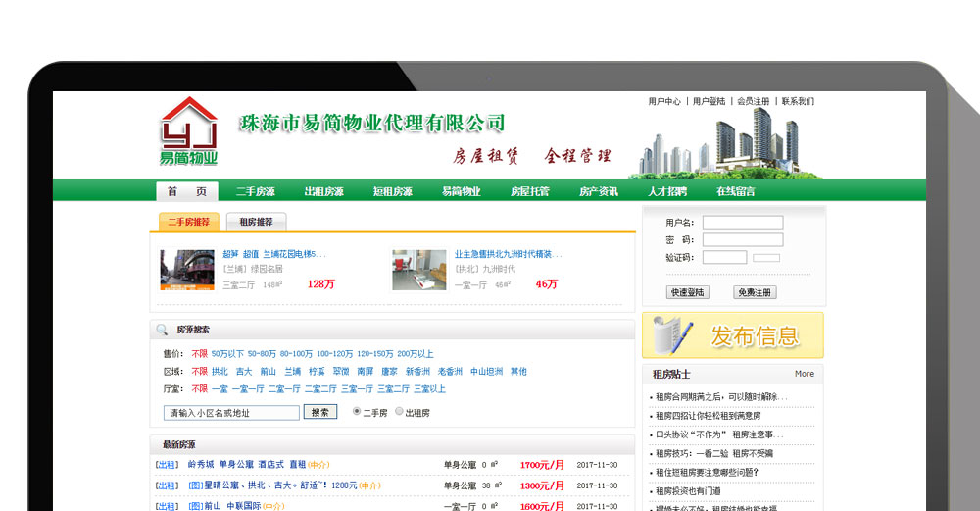Open the listing title 业主急售拱北九洲时代精装

[x=508, y=254]
